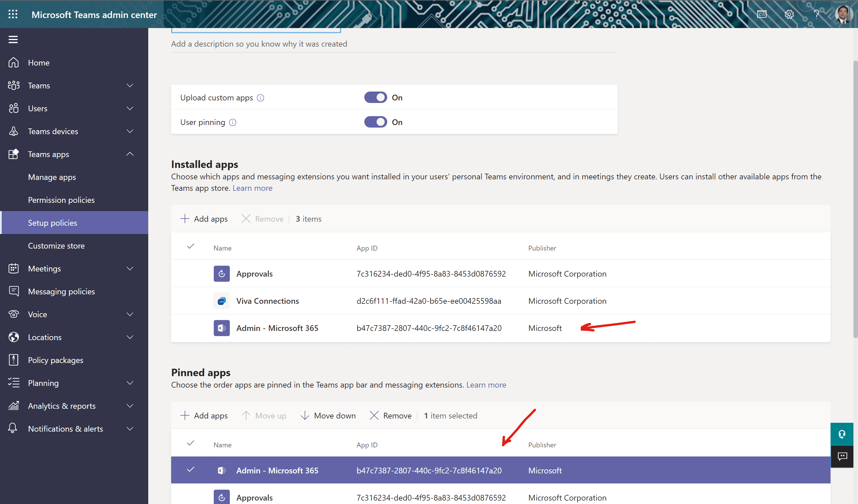Click Remove in Pinned apps toolbar
Image resolution: width=858 pixels, height=504 pixels.
click(x=391, y=415)
